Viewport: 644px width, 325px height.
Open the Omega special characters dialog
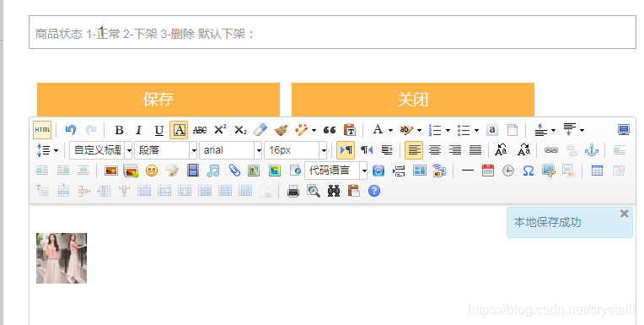[x=529, y=171]
